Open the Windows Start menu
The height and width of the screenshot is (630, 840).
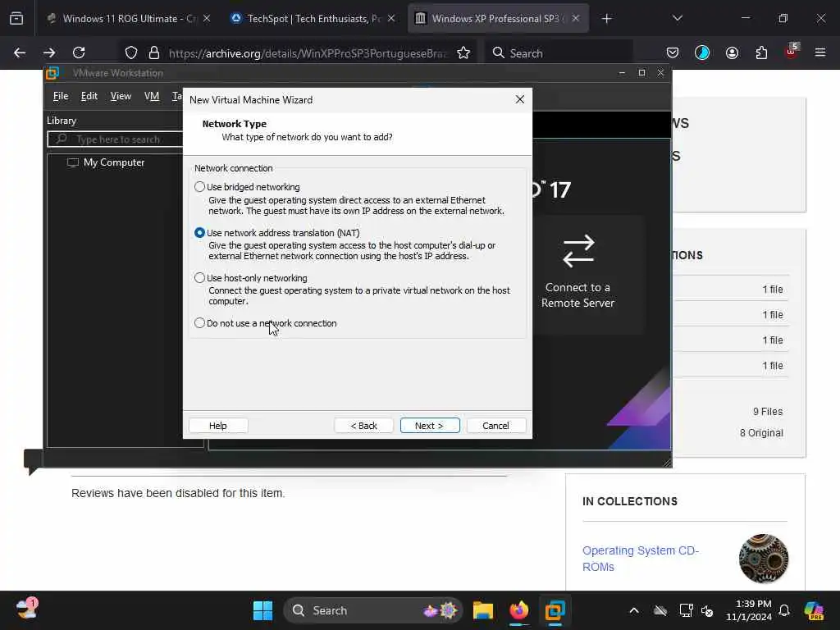point(262,610)
